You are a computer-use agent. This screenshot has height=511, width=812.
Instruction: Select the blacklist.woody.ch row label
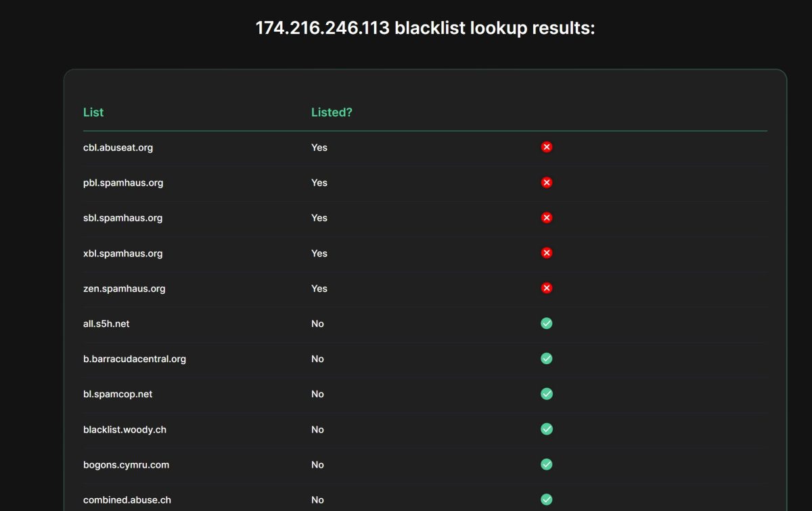tap(125, 429)
